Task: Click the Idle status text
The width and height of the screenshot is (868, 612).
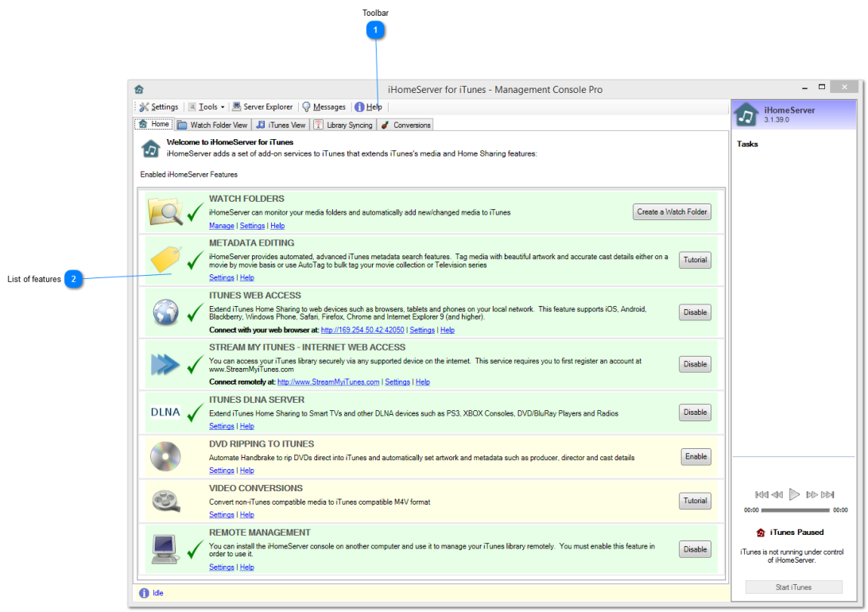Action: (x=157, y=593)
